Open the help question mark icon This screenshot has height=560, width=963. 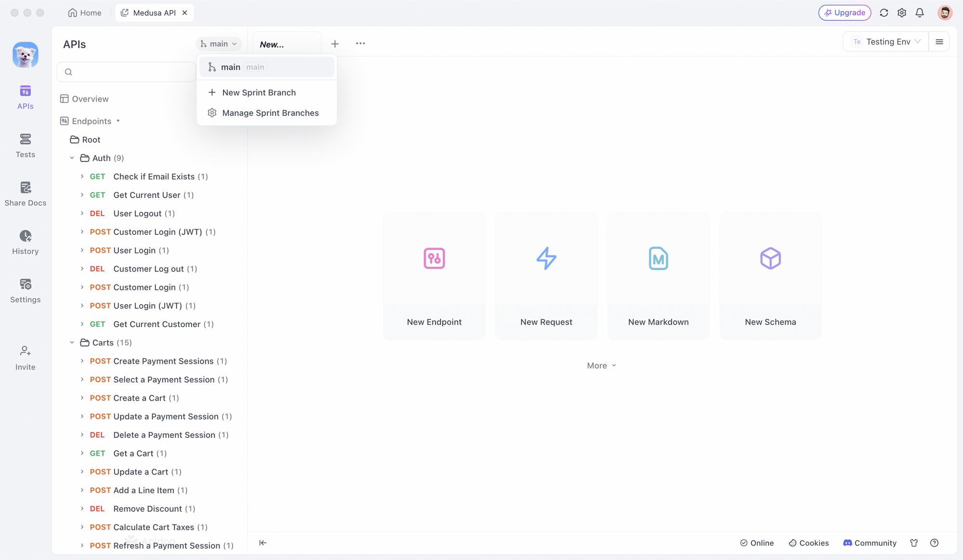(x=934, y=543)
